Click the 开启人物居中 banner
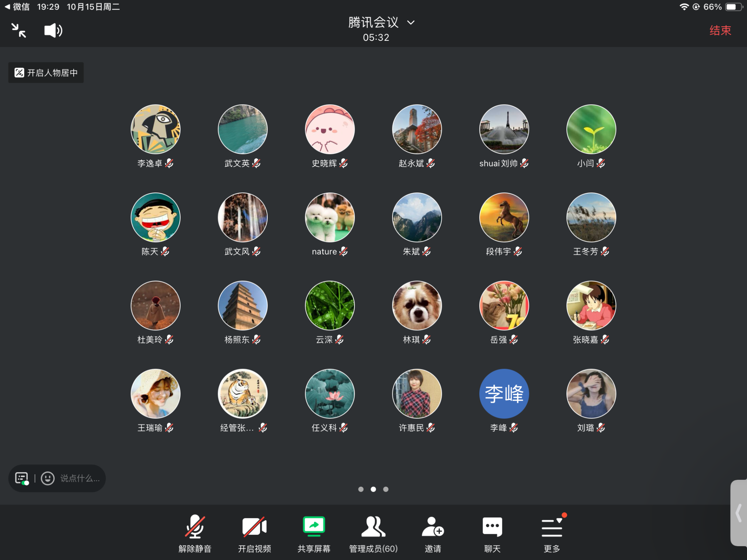This screenshot has width=747, height=560. [x=46, y=73]
